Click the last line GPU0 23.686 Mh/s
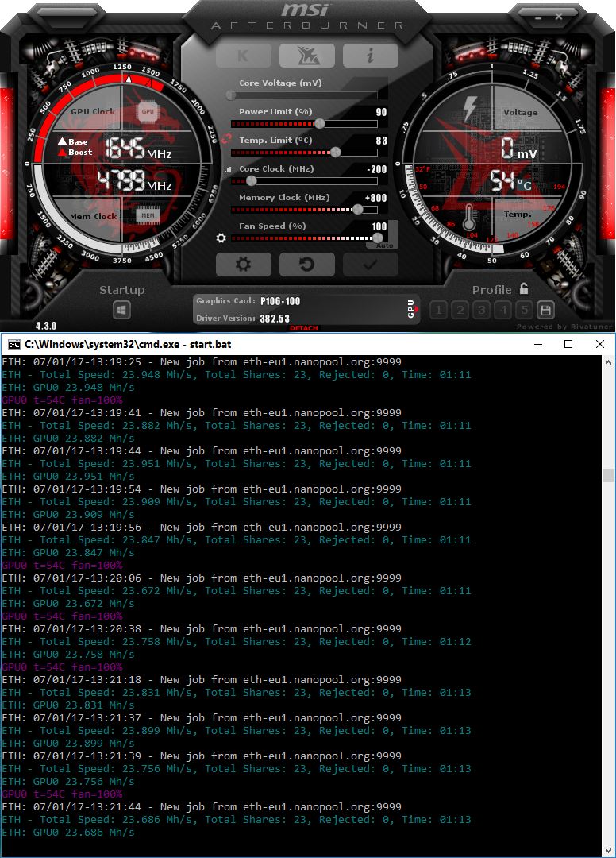This screenshot has width=616, height=858. point(68,833)
